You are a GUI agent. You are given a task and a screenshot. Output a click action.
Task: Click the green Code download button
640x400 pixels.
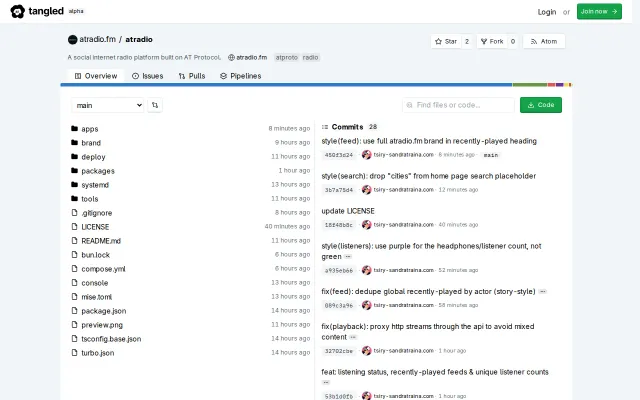[540, 105]
